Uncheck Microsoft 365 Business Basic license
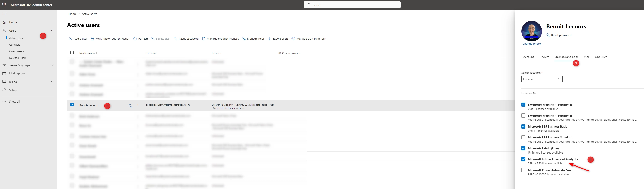Image resolution: width=644 pixels, height=189 pixels. click(523, 127)
